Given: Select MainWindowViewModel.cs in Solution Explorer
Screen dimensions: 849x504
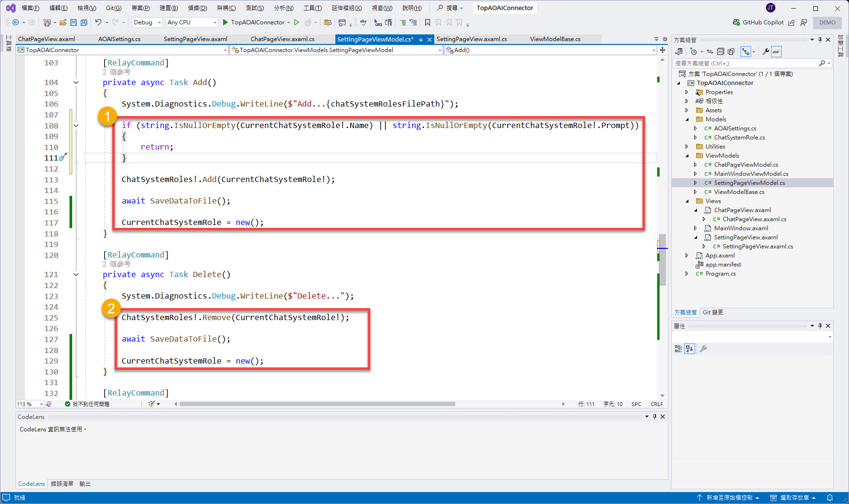Looking at the screenshot, I should coord(751,174).
